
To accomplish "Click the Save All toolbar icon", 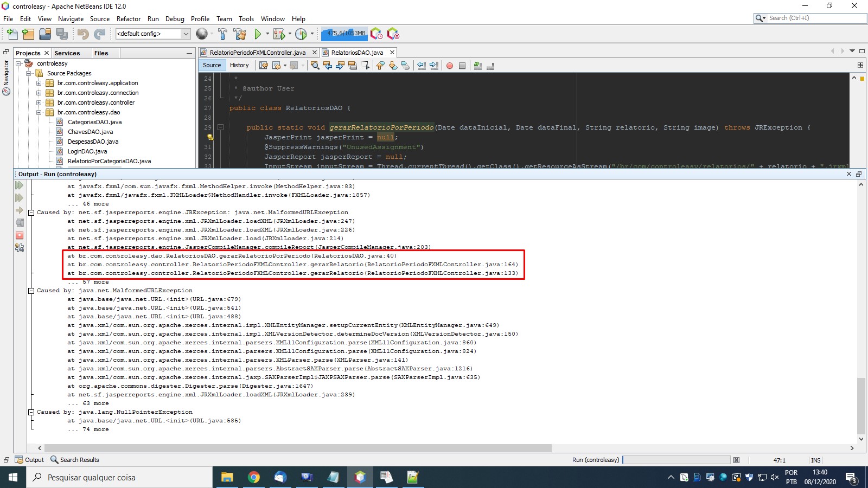I will (x=62, y=34).
